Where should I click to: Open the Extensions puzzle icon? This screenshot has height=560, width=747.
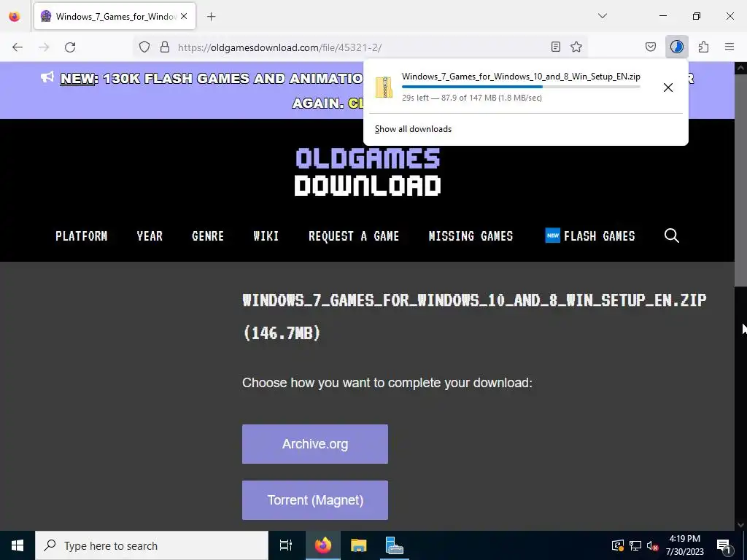[704, 47]
